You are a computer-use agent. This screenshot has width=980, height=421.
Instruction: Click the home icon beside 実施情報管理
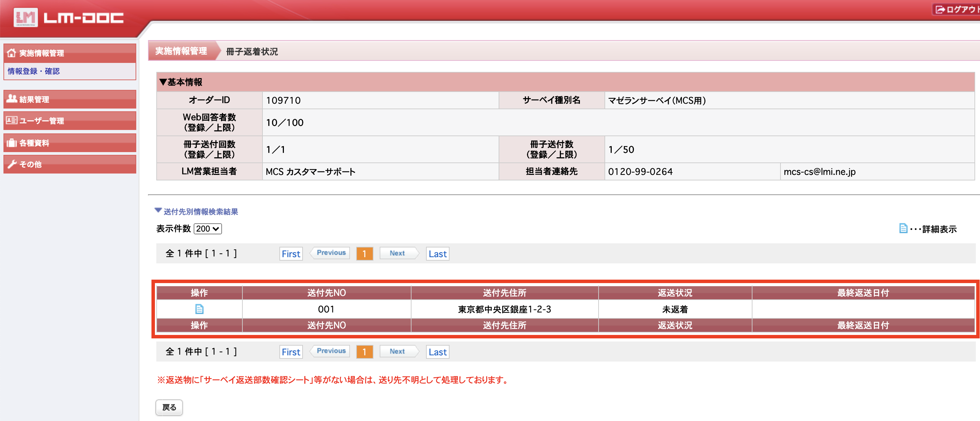(11, 53)
